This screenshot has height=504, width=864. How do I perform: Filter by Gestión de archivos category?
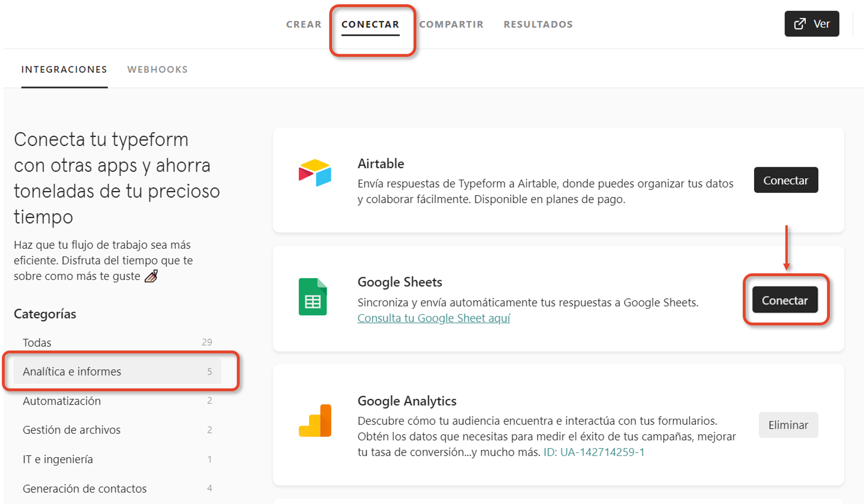pos(117,430)
